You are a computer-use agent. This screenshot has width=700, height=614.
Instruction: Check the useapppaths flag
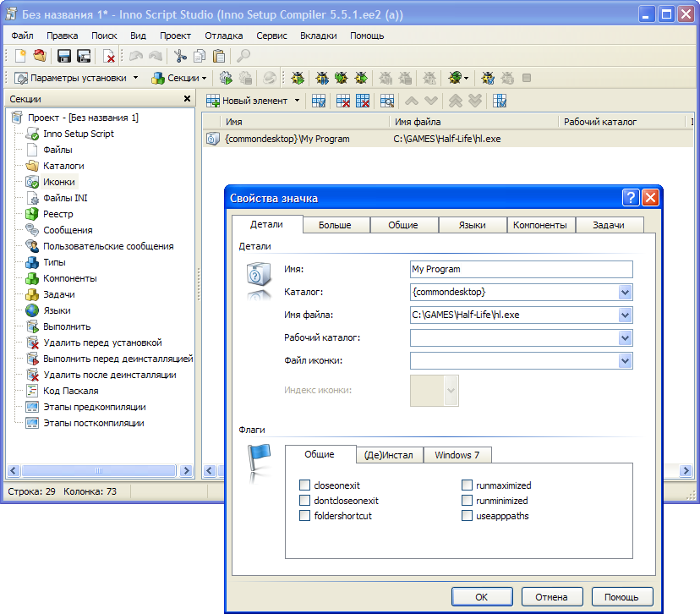pos(467,516)
